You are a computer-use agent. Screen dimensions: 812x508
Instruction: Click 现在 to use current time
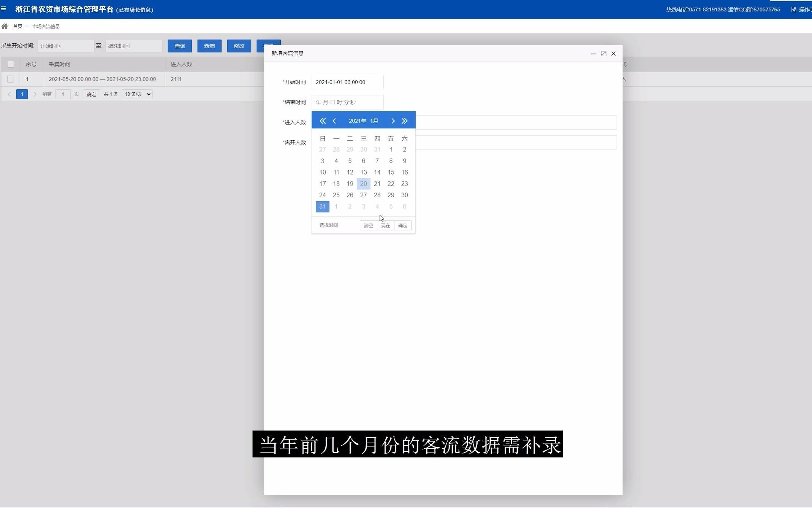tap(385, 225)
